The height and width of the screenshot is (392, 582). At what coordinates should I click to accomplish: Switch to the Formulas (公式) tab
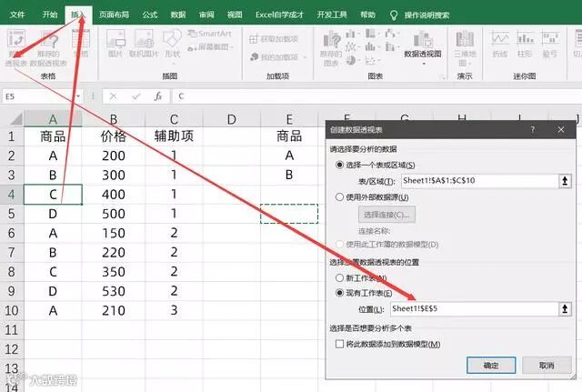[x=150, y=15]
